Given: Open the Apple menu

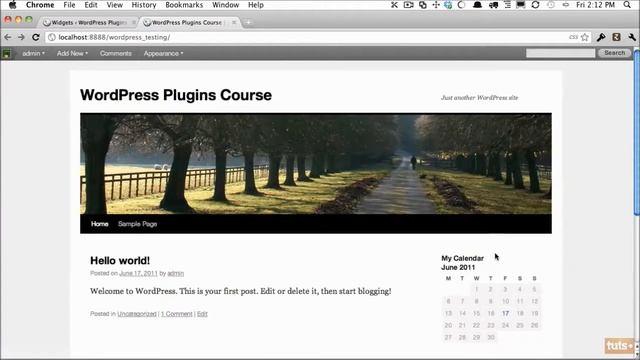Looking at the screenshot, I should tap(12, 5).
